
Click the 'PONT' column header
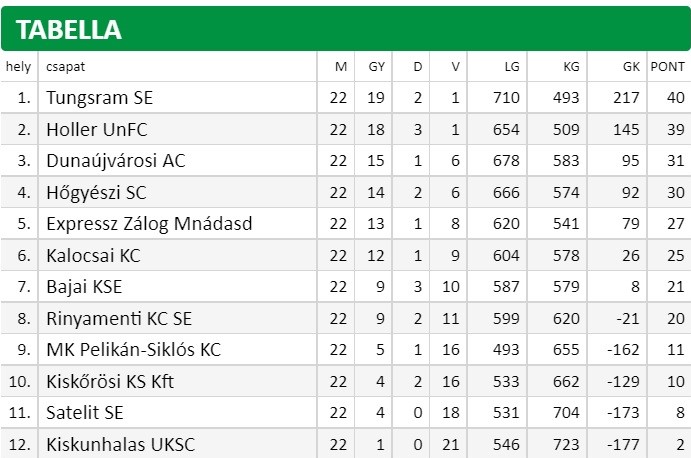click(x=667, y=67)
